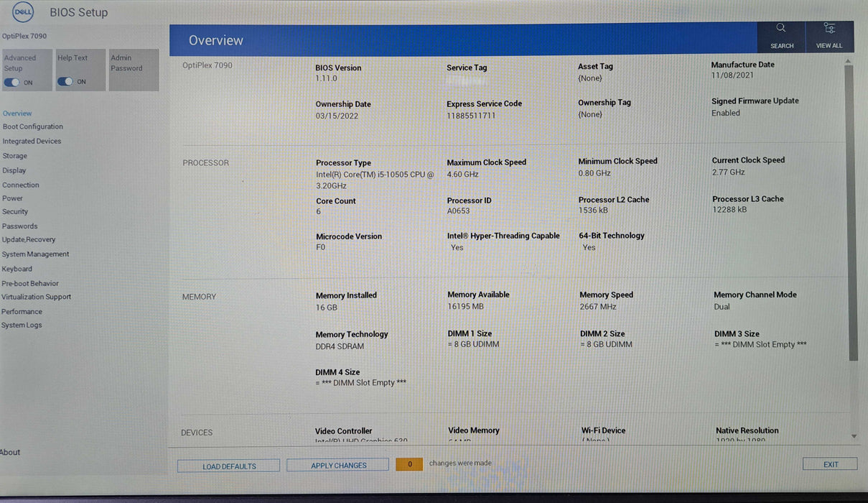Click the Native Resolution label

[x=747, y=430]
